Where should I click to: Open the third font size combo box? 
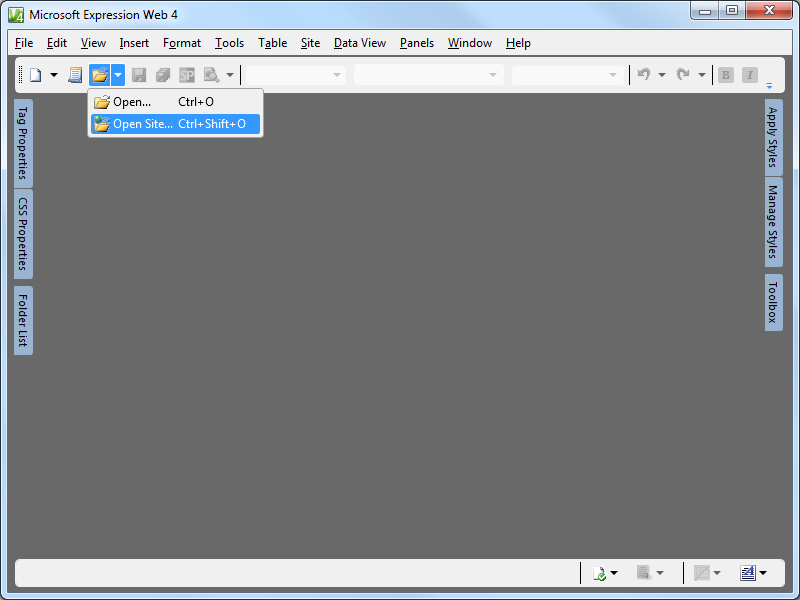click(x=567, y=75)
